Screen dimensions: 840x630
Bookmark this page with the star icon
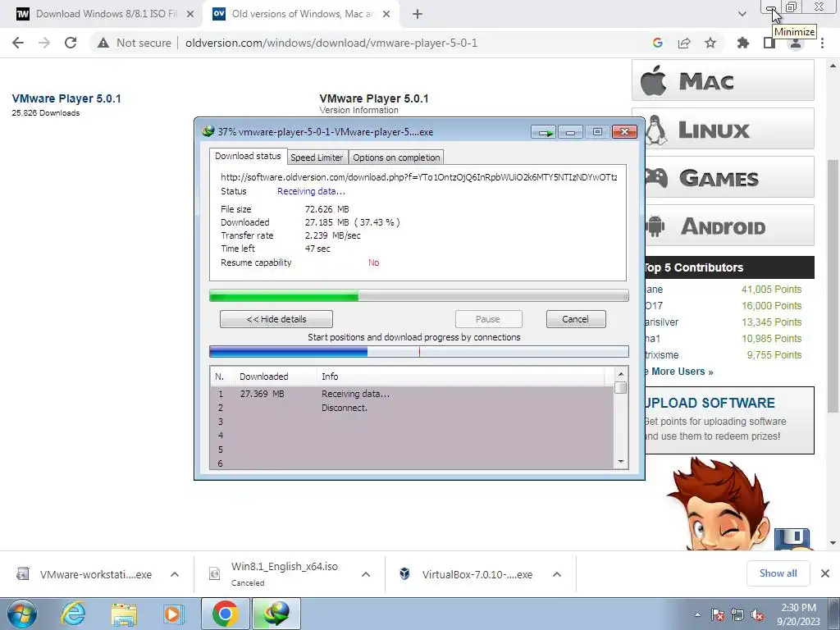[710, 43]
